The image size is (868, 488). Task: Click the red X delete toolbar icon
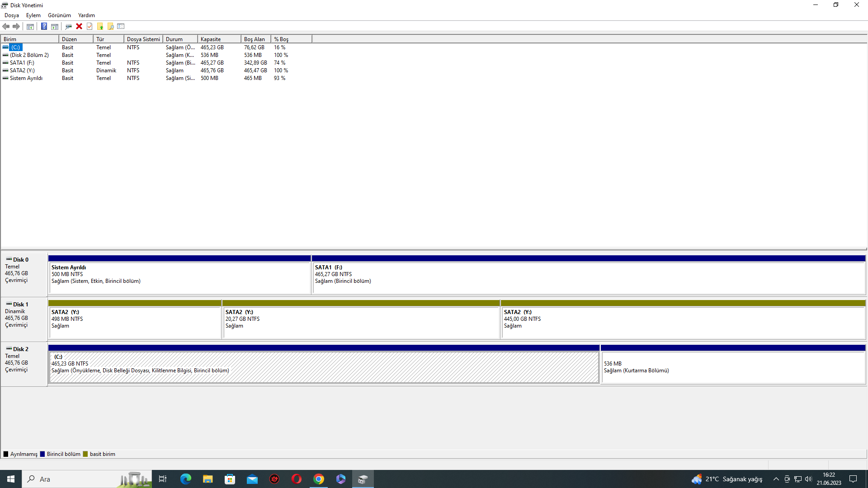click(79, 26)
